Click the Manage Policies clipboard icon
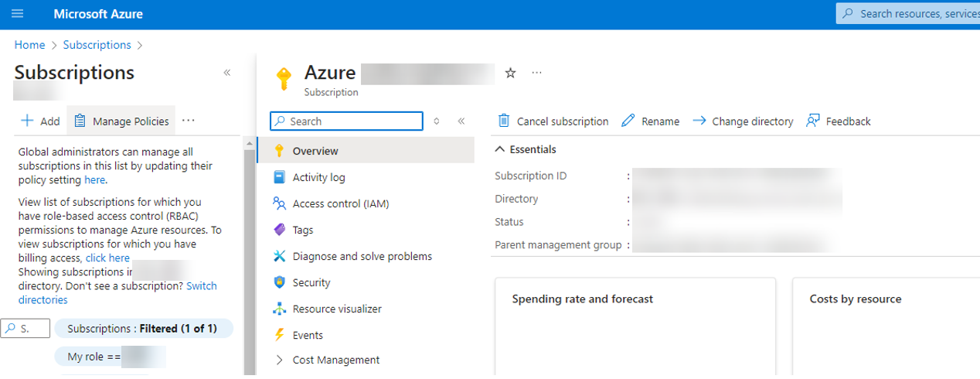The image size is (980, 379). (80, 121)
